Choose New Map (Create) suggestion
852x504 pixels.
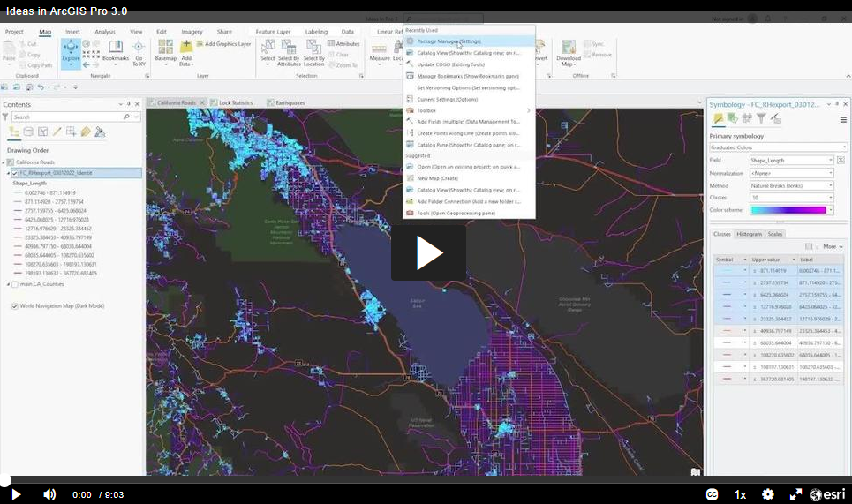coord(469,178)
